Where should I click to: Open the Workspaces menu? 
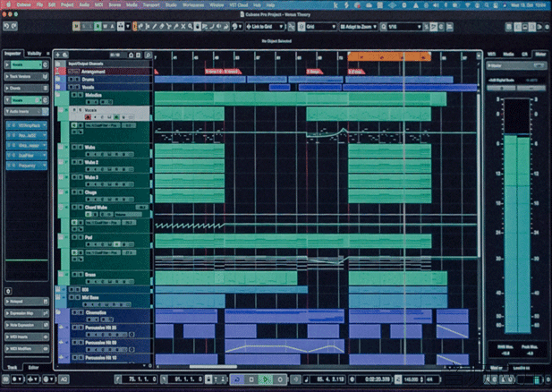193,5
